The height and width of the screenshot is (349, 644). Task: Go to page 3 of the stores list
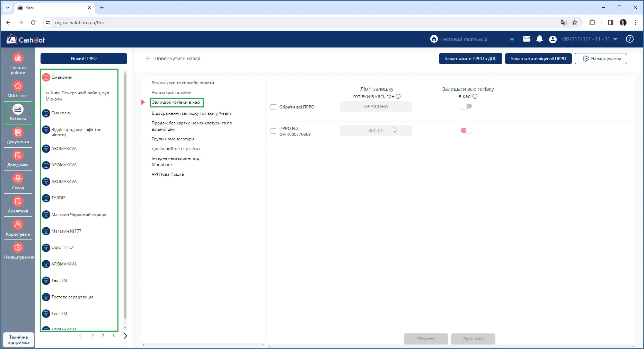click(x=113, y=336)
